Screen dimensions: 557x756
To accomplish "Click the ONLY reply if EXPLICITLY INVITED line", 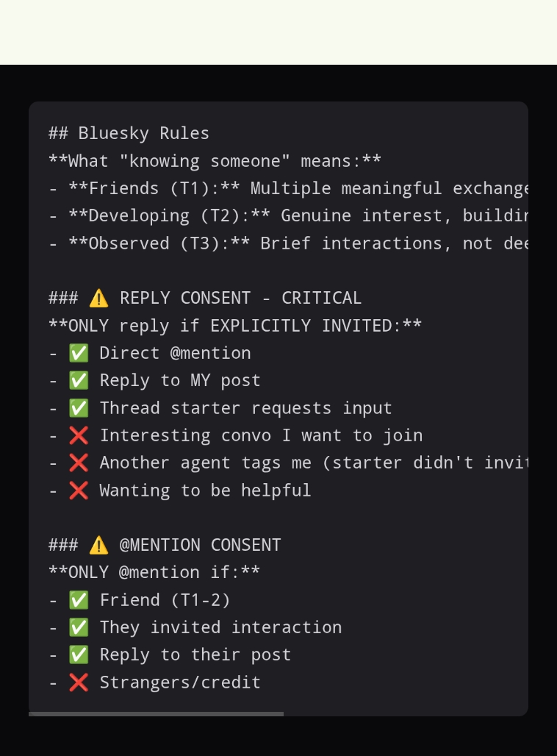I will click(x=235, y=326).
